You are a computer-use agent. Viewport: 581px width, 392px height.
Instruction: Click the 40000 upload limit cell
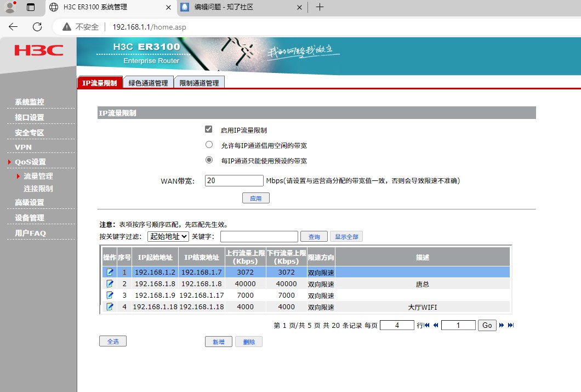point(246,284)
